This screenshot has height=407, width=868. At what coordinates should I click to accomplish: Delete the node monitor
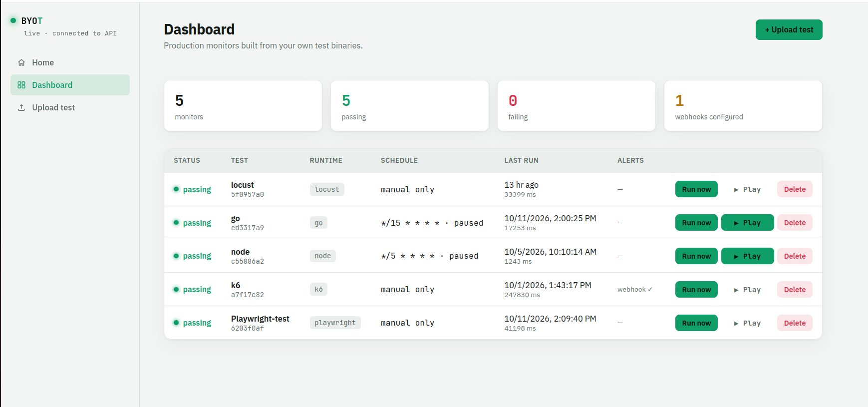(795, 256)
